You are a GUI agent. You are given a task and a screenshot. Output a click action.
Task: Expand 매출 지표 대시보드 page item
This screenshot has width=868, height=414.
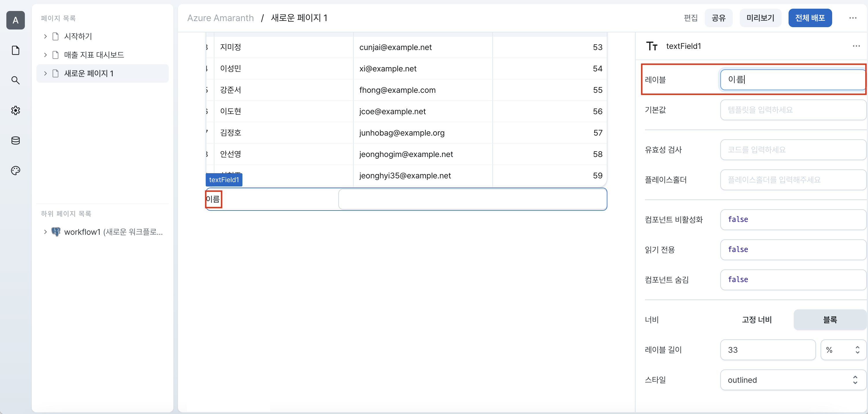tap(44, 55)
